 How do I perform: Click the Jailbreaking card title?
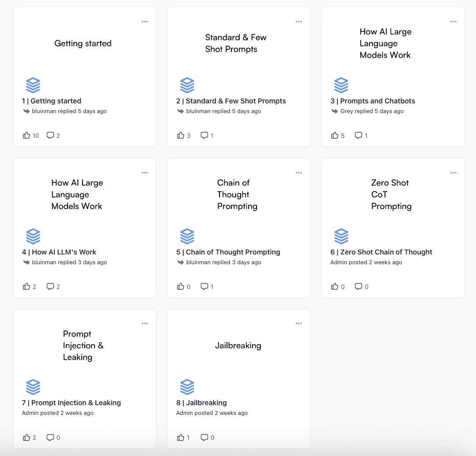238,345
